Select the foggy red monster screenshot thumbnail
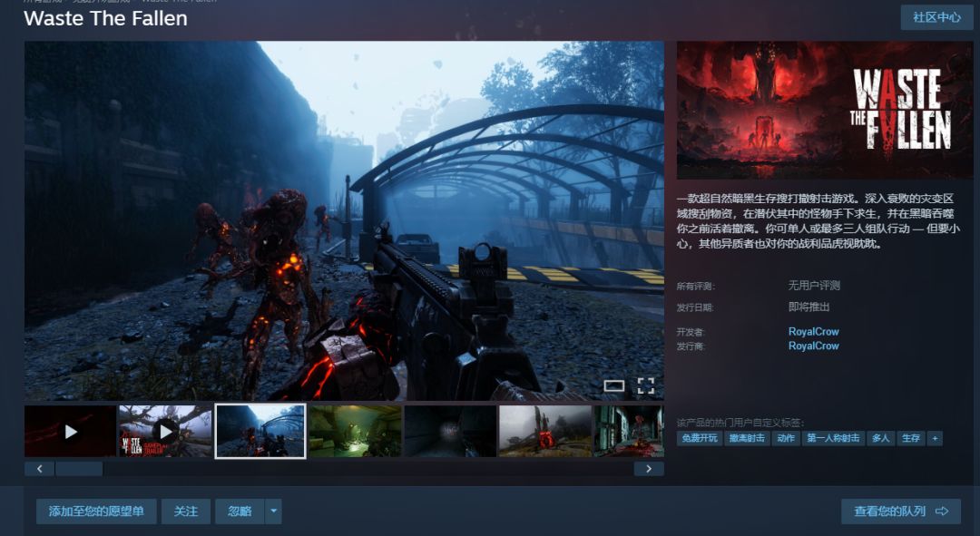 (x=545, y=431)
